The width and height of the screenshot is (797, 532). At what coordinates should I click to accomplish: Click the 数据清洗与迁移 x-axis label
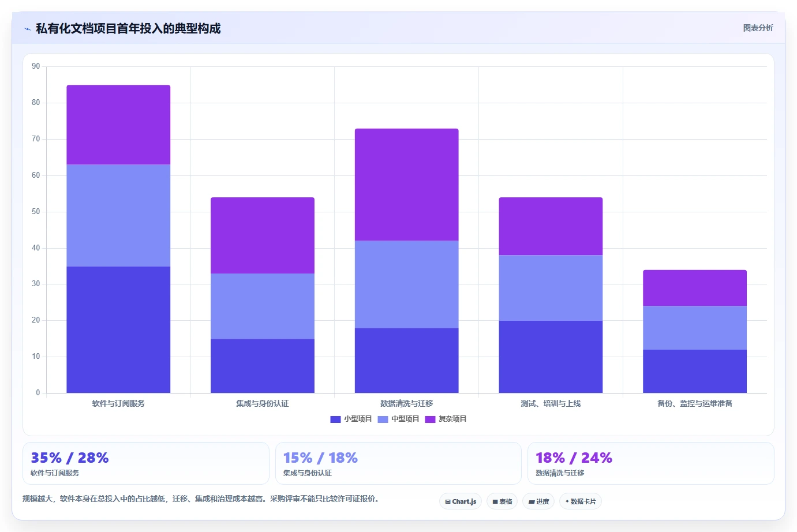[x=407, y=403]
